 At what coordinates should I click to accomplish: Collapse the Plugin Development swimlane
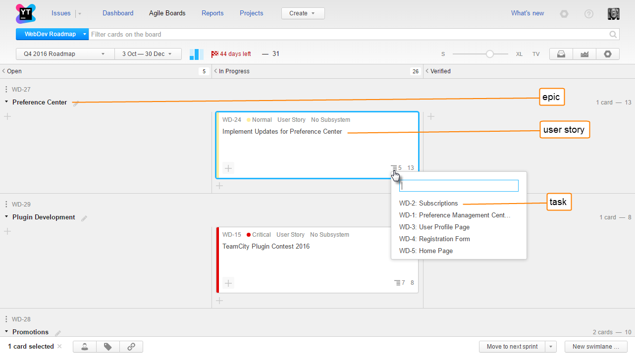click(x=6, y=217)
